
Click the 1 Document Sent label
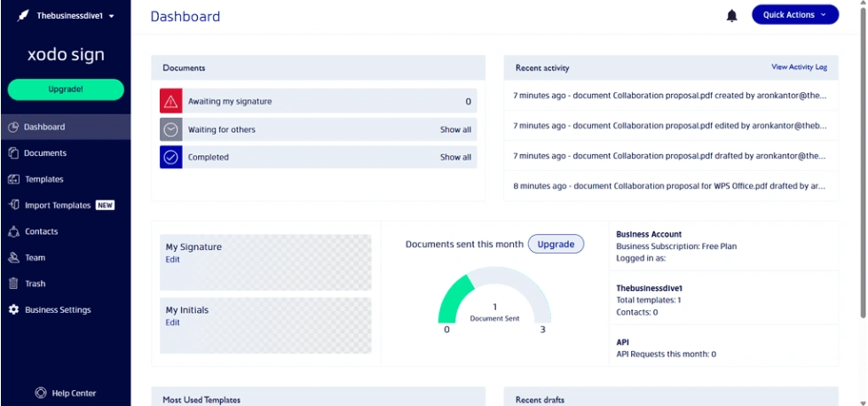click(x=494, y=313)
